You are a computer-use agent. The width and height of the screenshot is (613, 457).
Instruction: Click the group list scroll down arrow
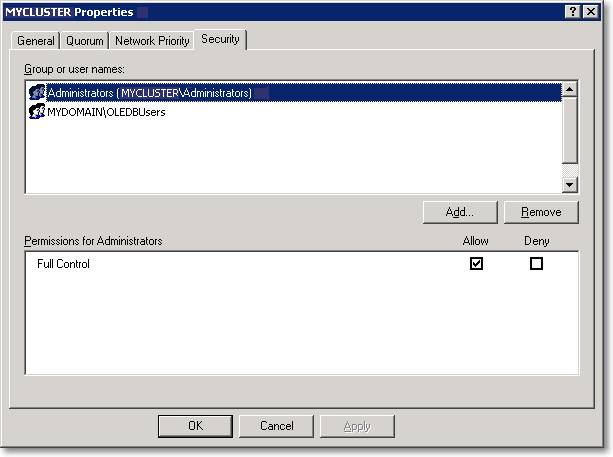point(570,185)
